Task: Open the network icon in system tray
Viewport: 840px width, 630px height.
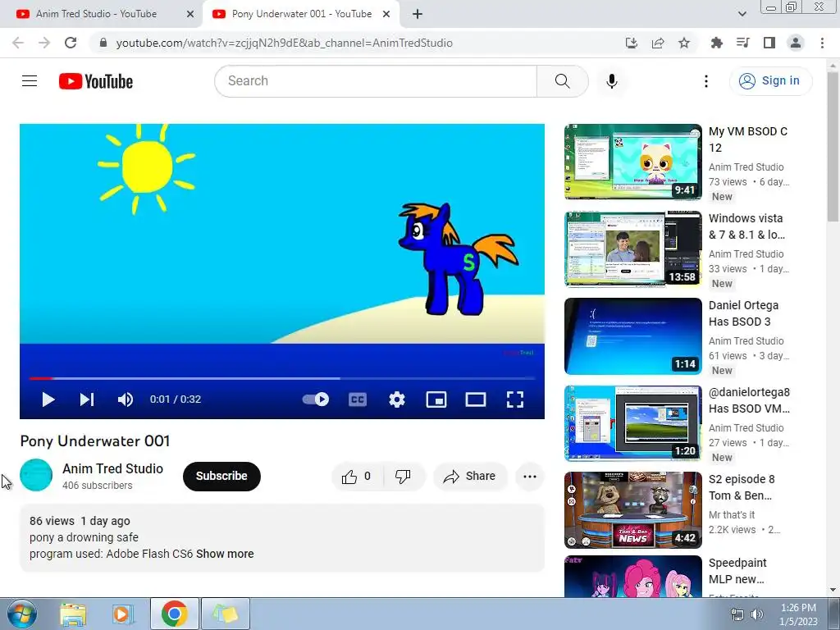Action: click(x=737, y=614)
